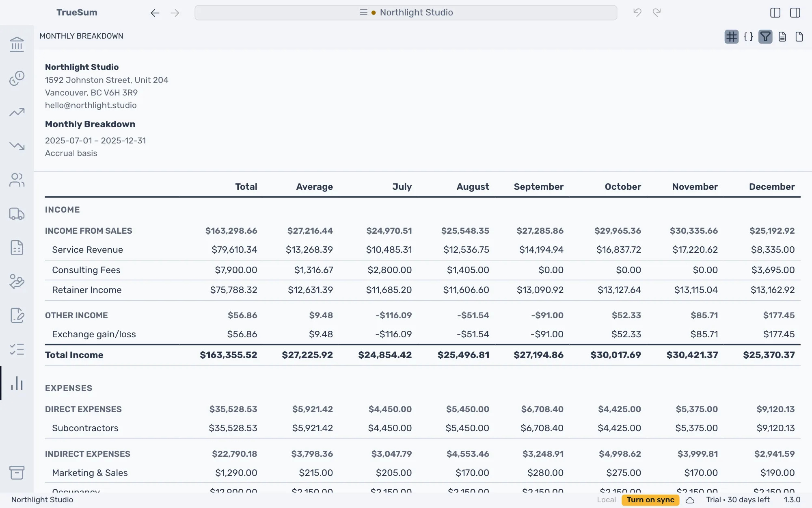The width and height of the screenshot is (812, 508).
Task: Open the bank accounts sidebar icon
Action: coord(17,44)
